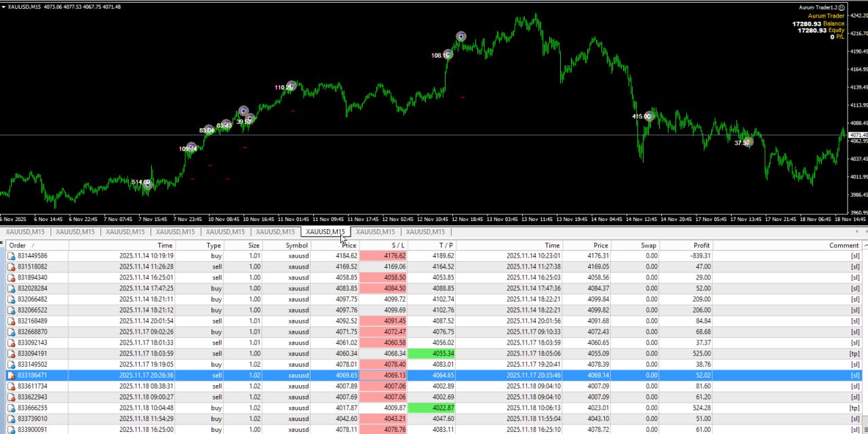This screenshot has width=868, height=434.
Task: Click the red S/L cell 4176.62
Action: click(383, 256)
